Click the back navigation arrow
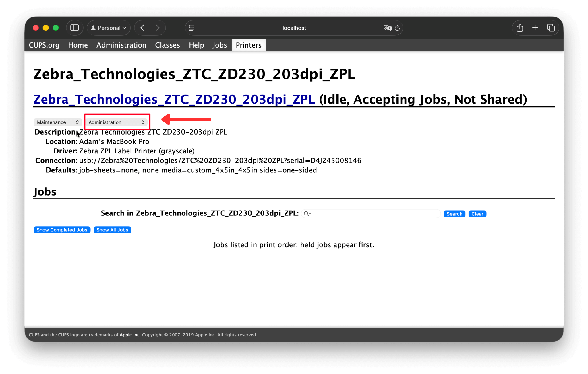The width and height of the screenshot is (588, 374). 142,28
